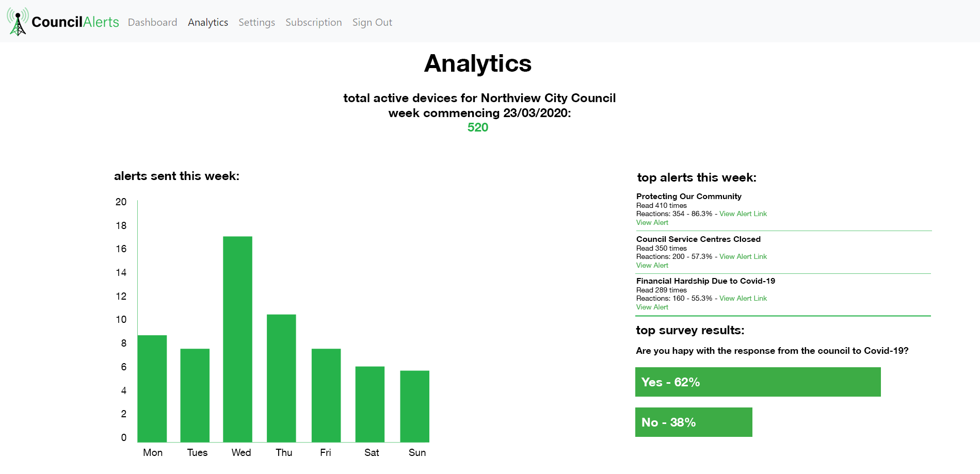Click View Alert under Council Service Centres Closed
980x474 pixels.
(x=652, y=265)
